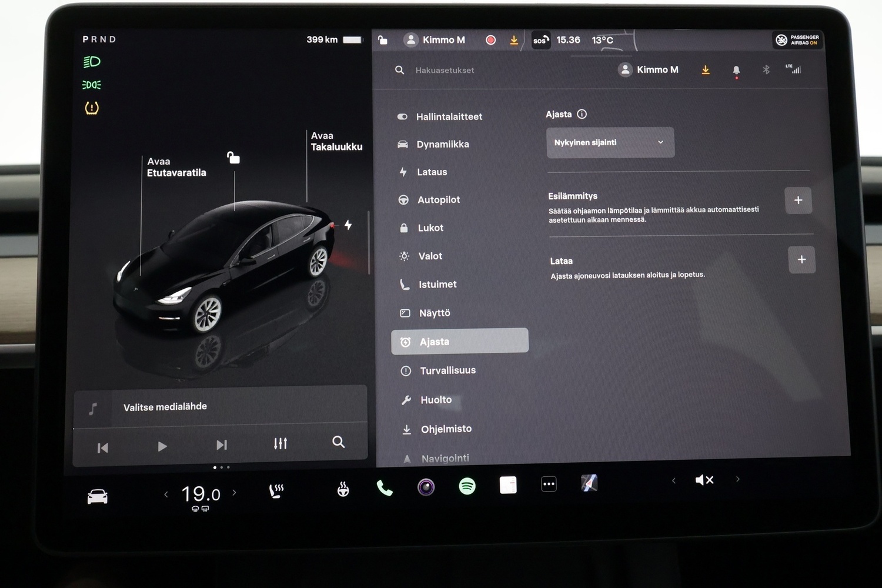Tap the SOS emergency icon
Viewport: 882px width, 588px height.
tap(541, 41)
